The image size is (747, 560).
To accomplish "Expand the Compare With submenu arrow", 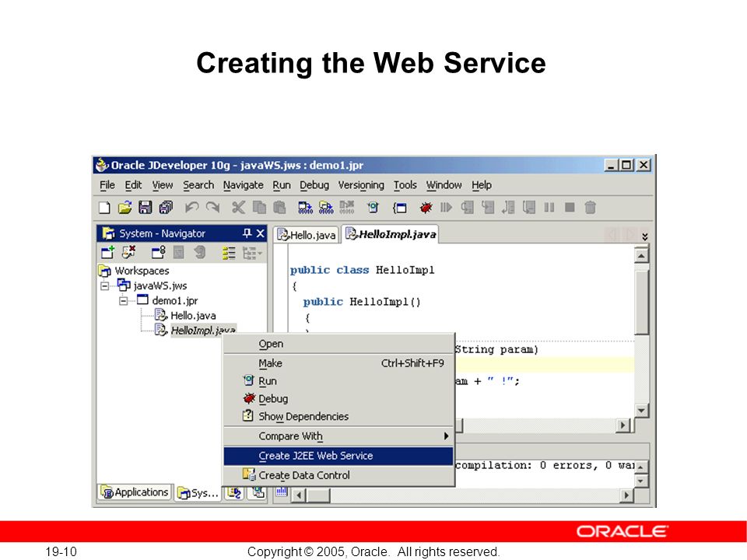I will coord(446,436).
